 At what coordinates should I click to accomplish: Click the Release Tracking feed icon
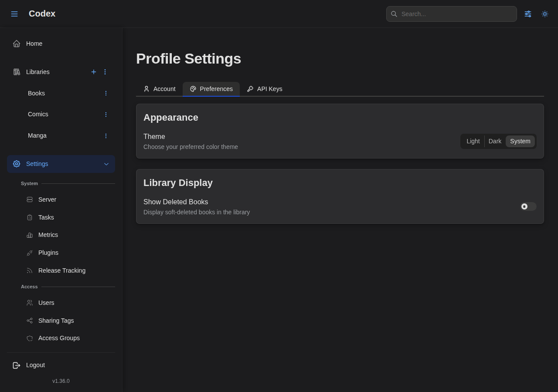point(30,270)
